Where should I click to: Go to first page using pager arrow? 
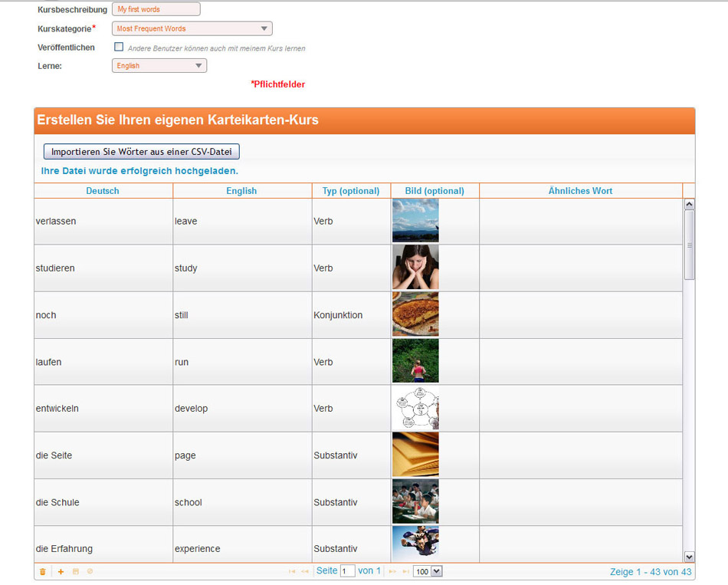[x=292, y=572]
